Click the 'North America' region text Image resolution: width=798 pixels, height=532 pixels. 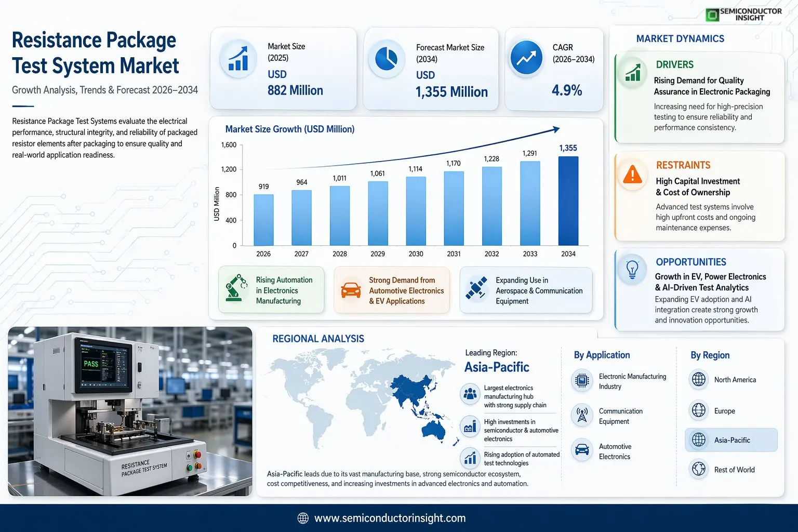click(x=735, y=380)
